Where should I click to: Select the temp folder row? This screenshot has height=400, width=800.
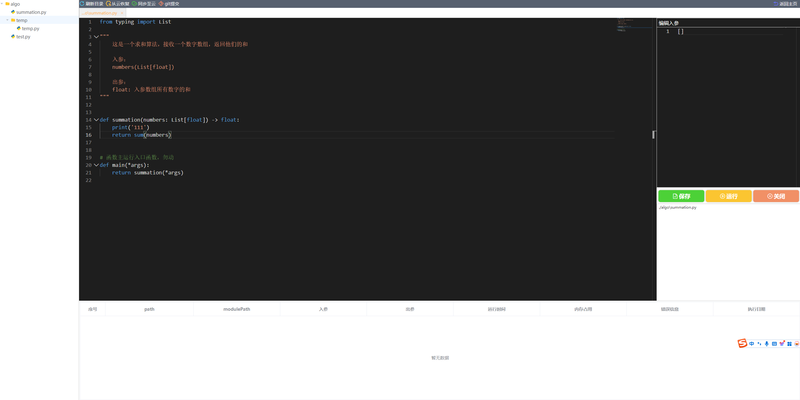pyautogui.click(x=39, y=20)
